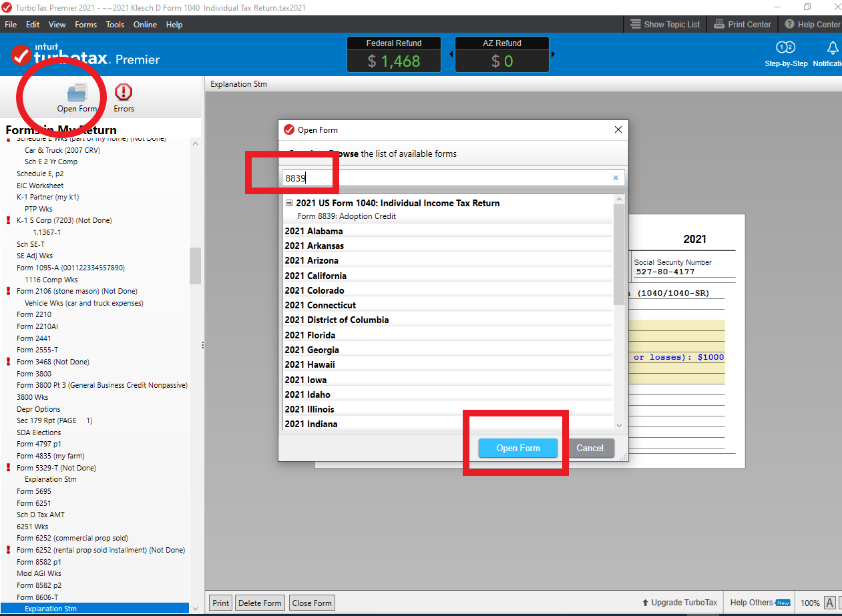
Task: Select Form 8839: Adoption Credit result
Action: [x=347, y=216]
